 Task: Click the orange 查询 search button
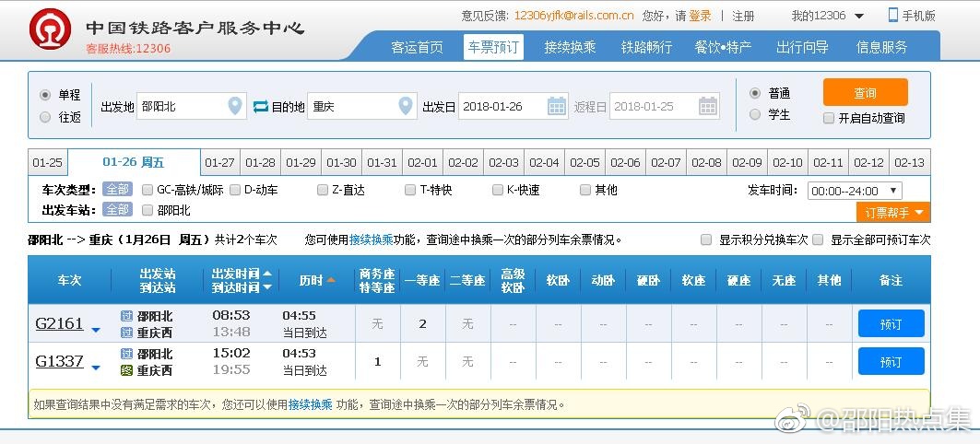point(865,92)
